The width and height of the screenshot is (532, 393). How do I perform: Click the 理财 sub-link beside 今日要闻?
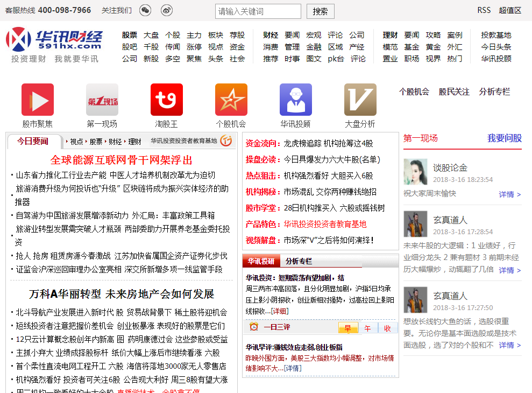click(134, 142)
